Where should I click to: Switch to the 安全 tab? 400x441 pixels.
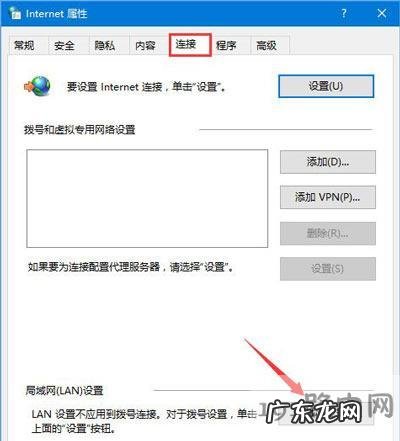coord(64,45)
